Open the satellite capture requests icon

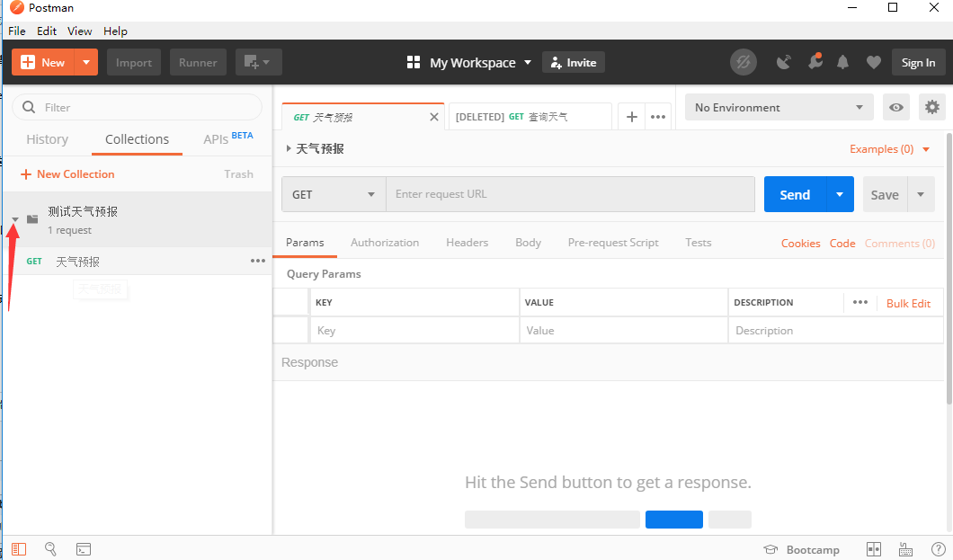tap(783, 62)
